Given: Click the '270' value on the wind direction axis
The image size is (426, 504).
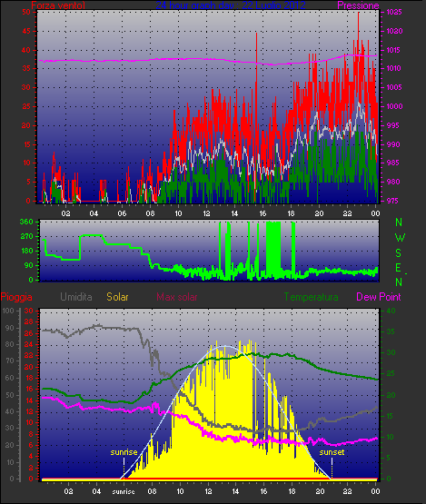Looking at the screenshot, I should (26, 237).
